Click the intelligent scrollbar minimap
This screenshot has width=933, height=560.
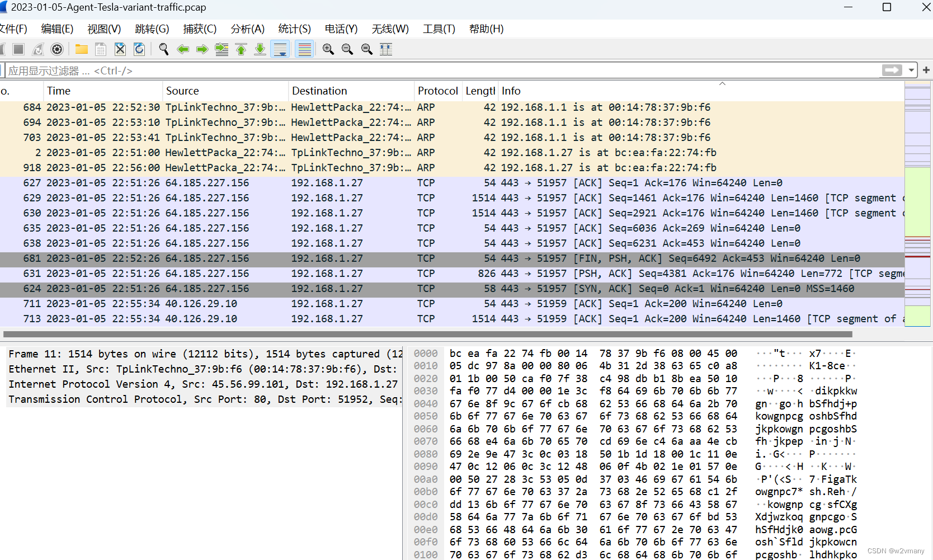coord(917,204)
